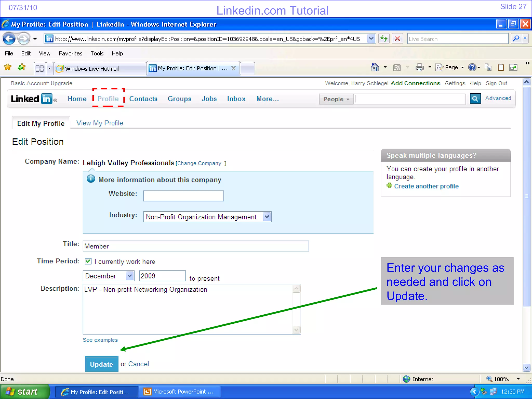532x399 pixels.
Task: Select the Edit My Profile tab
Action: coord(41,123)
